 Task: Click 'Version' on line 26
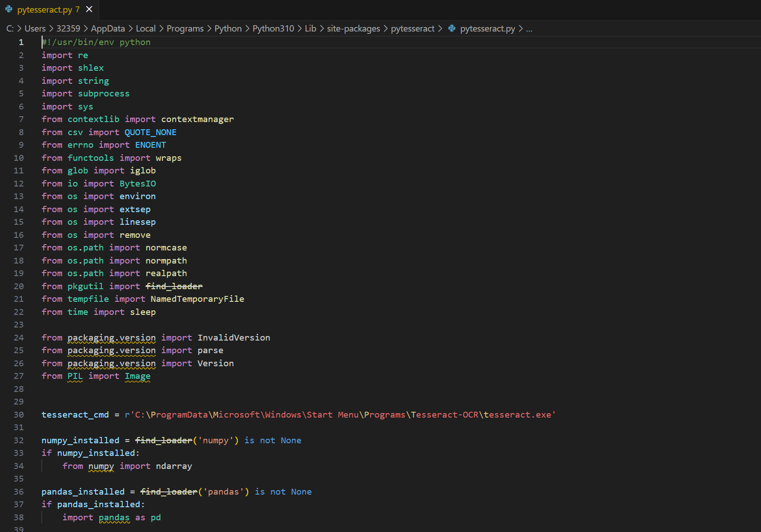[x=215, y=363]
